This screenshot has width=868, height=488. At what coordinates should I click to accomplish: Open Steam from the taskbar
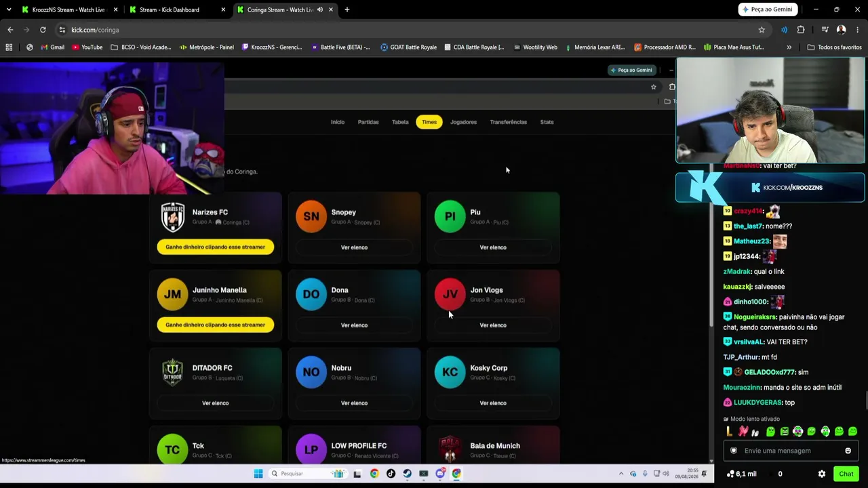407,474
